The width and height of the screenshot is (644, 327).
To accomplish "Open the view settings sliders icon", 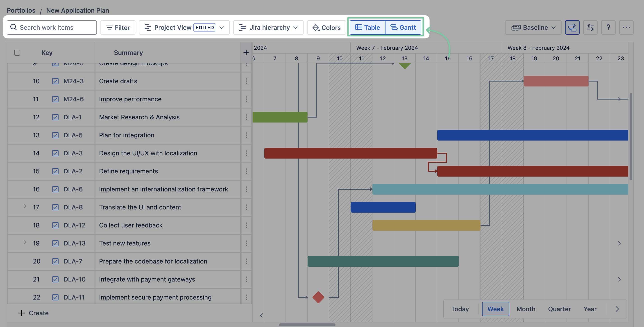I will pos(590,27).
